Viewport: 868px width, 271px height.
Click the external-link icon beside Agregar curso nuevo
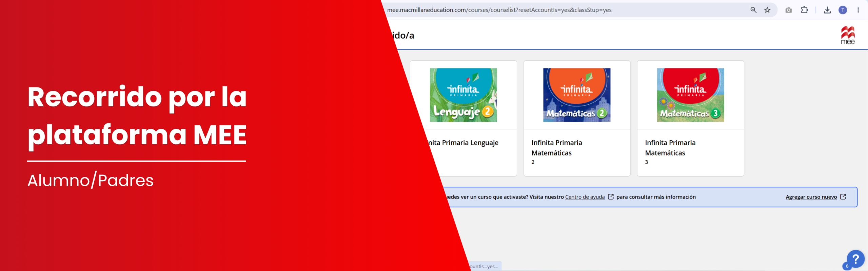[x=843, y=197]
